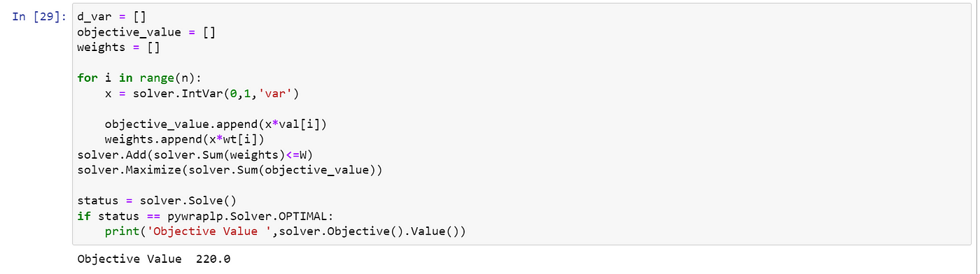Click the weights = [] line
Screen dimensions: 980x274
pyautogui.click(x=111, y=48)
